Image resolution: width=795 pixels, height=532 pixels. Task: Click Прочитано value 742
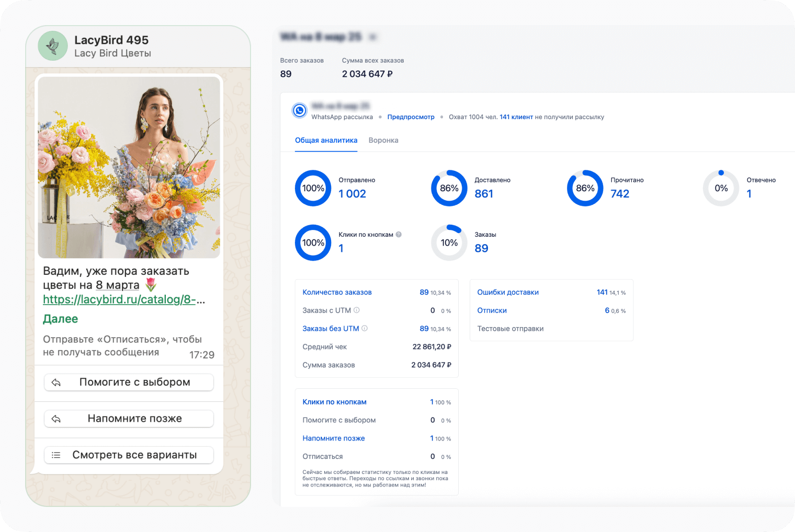click(620, 194)
